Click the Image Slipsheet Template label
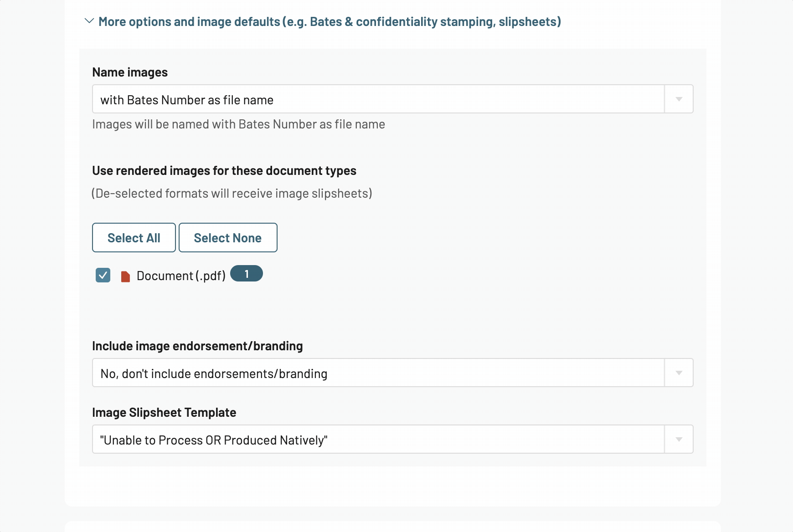793x532 pixels. [x=164, y=413]
